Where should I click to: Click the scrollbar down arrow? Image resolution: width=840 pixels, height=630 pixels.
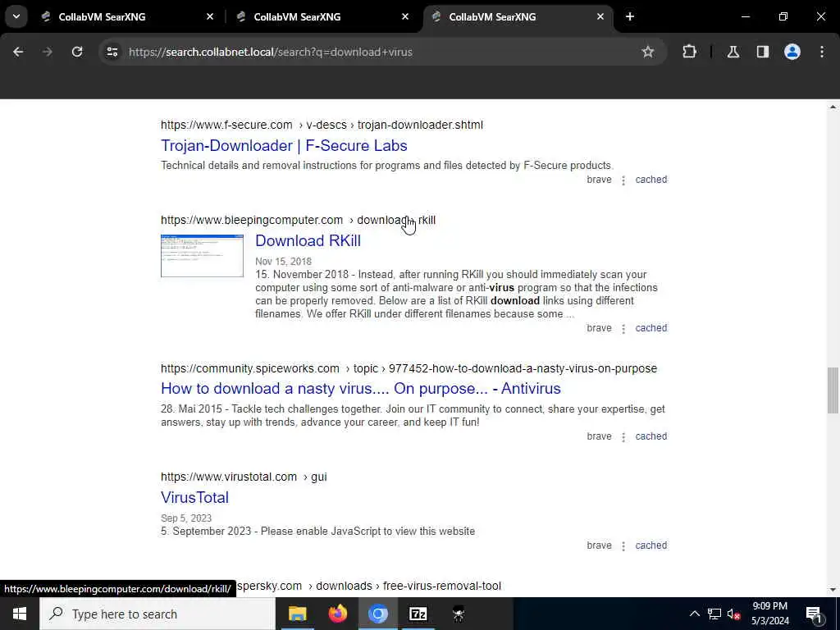click(833, 590)
